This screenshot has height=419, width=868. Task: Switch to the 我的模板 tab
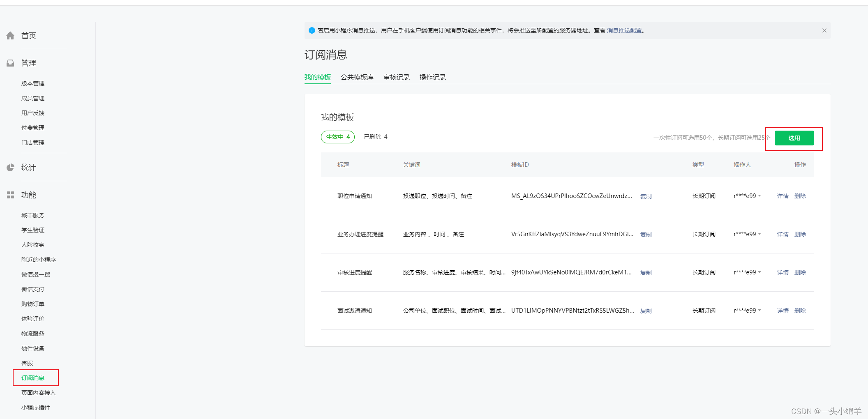pyautogui.click(x=318, y=77)
